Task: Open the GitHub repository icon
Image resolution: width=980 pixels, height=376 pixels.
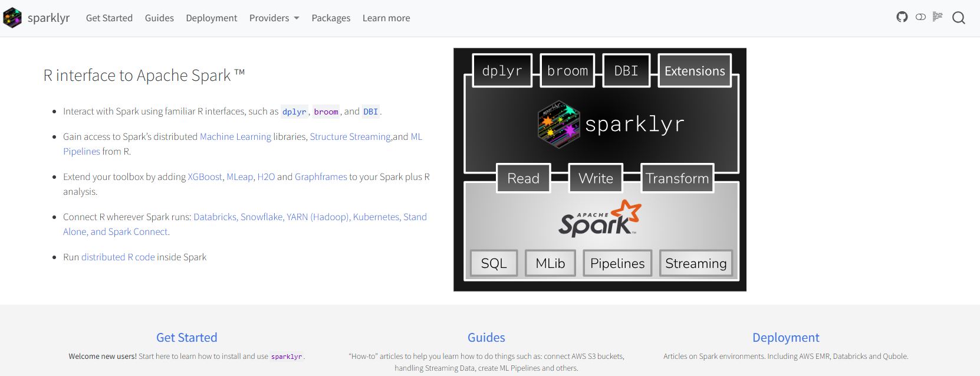Action: [902, 17]
